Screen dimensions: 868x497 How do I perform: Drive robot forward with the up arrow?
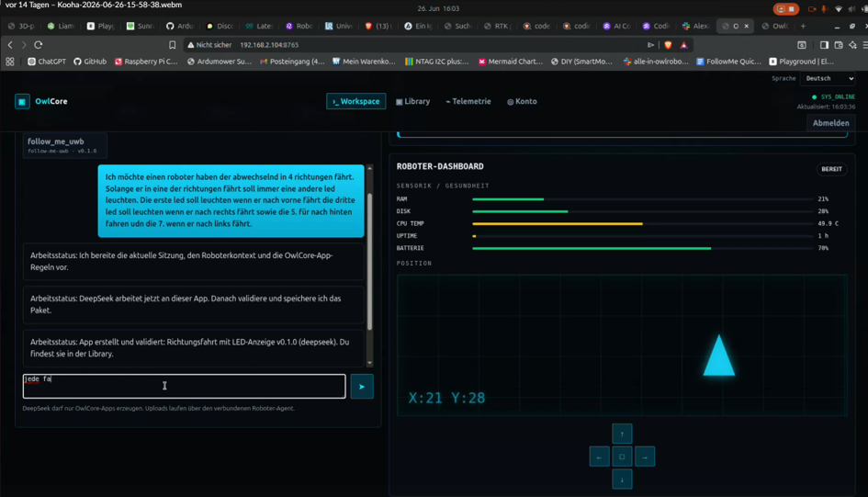click(x=622, y=434)
